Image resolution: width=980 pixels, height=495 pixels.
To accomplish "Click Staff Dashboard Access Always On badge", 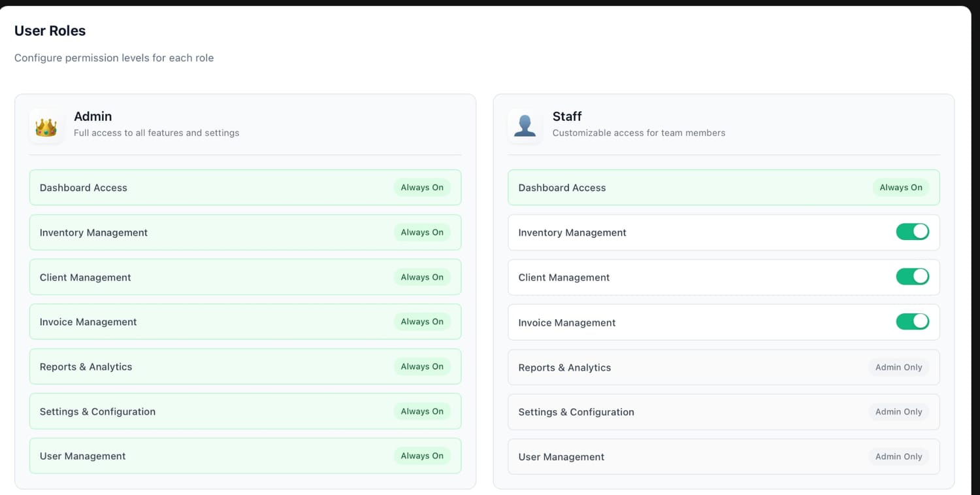I will (900, 188).
